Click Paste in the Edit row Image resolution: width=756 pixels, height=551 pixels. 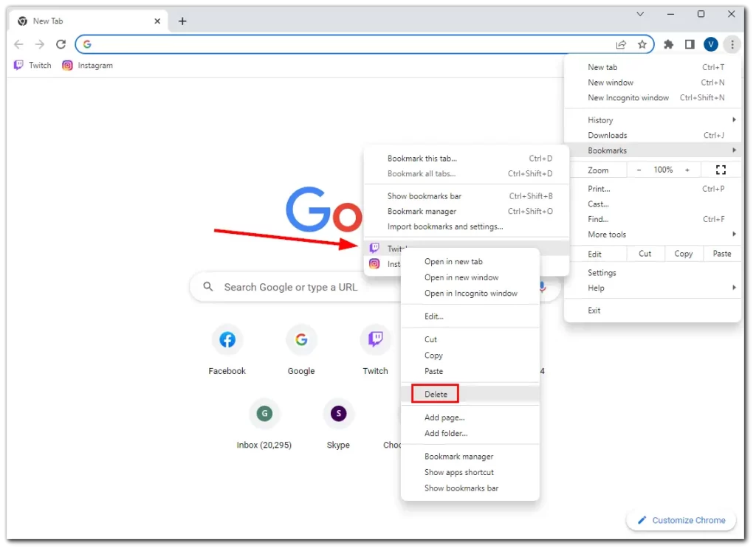722,254
